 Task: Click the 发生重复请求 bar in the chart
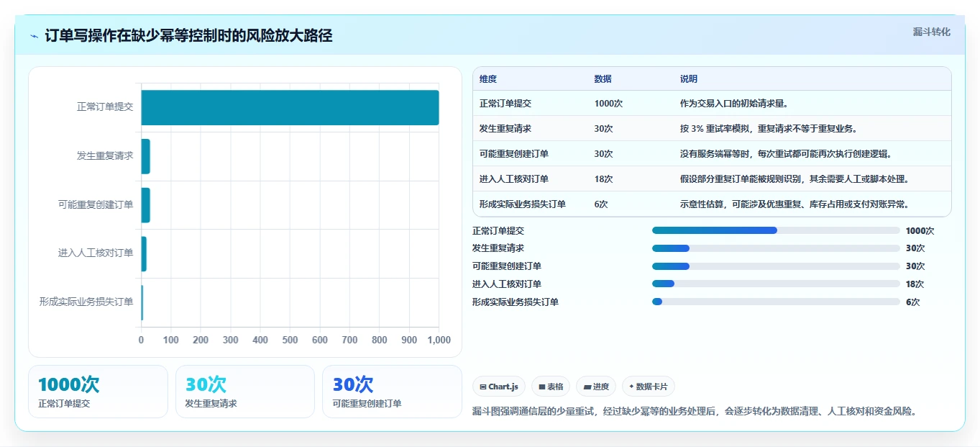pos(145,156)
